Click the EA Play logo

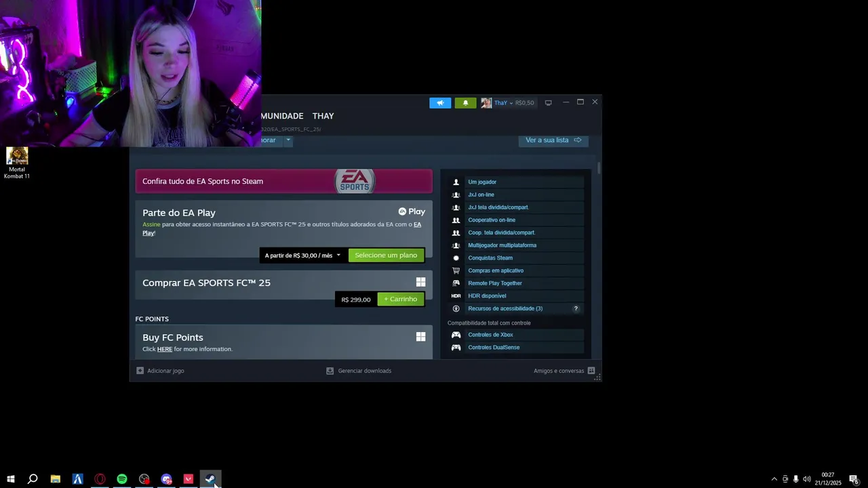click(x=412, y=211)
